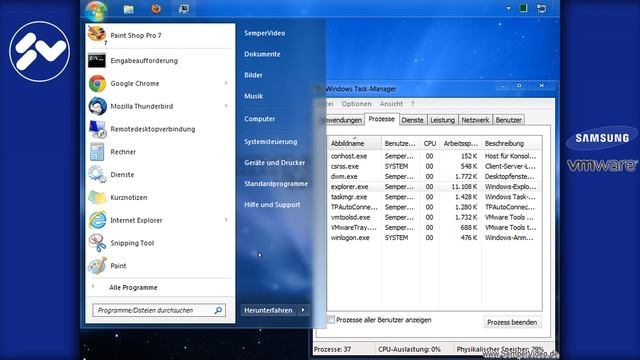The height and width of the screenshot is (360, 640).
Task: Switch to the Leistung tab
Action: coord(442,120)
